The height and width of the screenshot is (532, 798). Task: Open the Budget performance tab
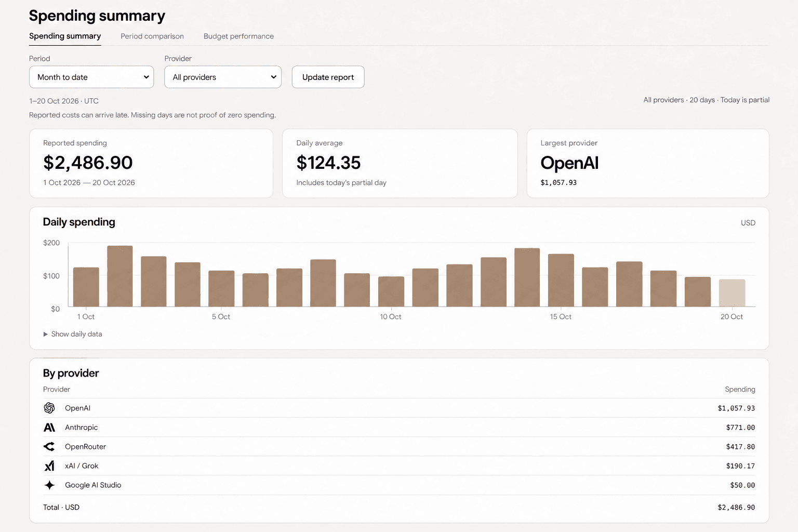[x=238, y=36]
